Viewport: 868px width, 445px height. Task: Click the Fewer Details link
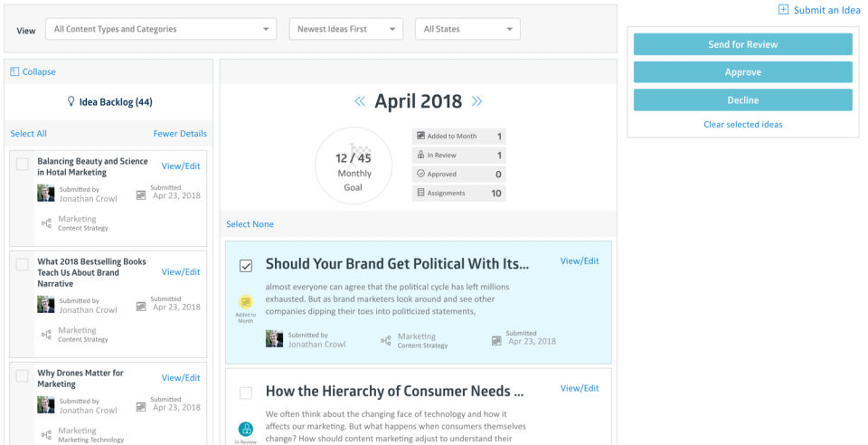pyautogui.click(x=180, y=134)
